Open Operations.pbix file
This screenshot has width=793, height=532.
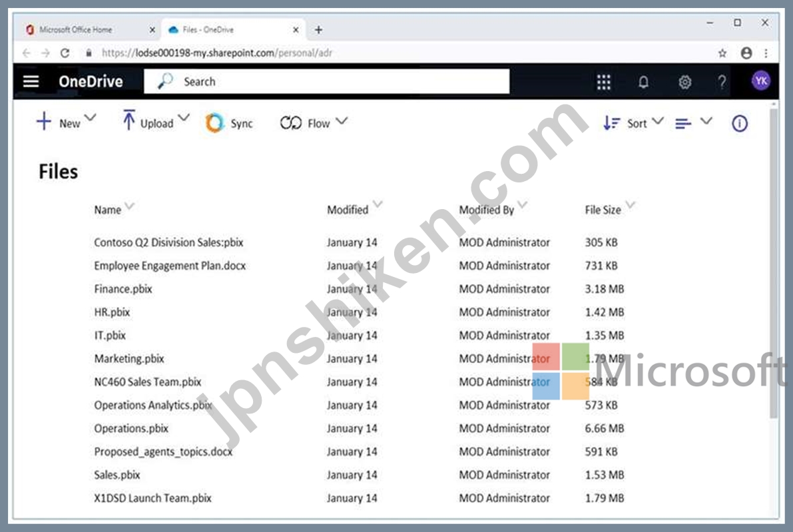pos(131,428)
